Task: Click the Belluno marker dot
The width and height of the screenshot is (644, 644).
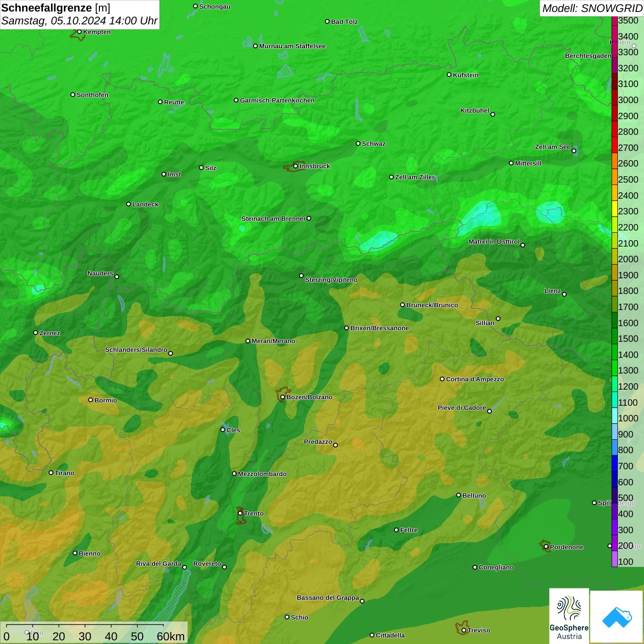Action: point(458,495)
